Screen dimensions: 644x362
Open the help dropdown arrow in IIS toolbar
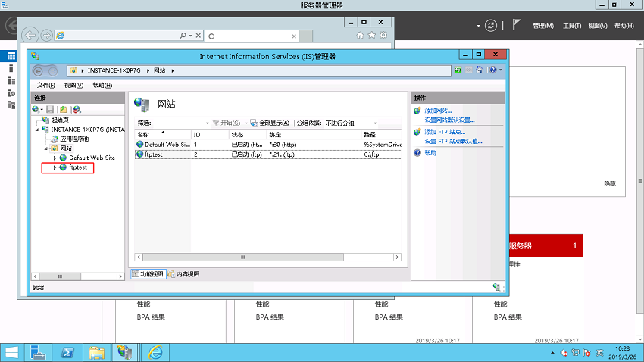[501, 70]
